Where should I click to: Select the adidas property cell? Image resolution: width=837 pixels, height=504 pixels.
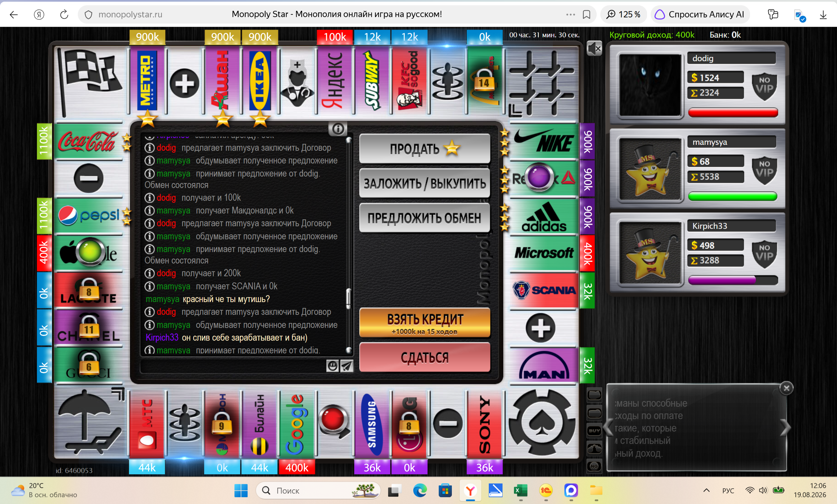point(543,216)
